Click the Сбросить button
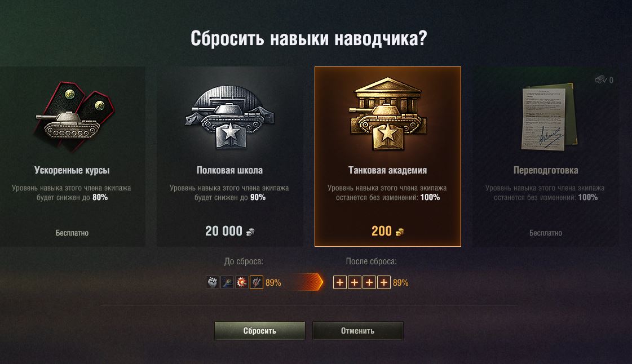 point(259,331)
